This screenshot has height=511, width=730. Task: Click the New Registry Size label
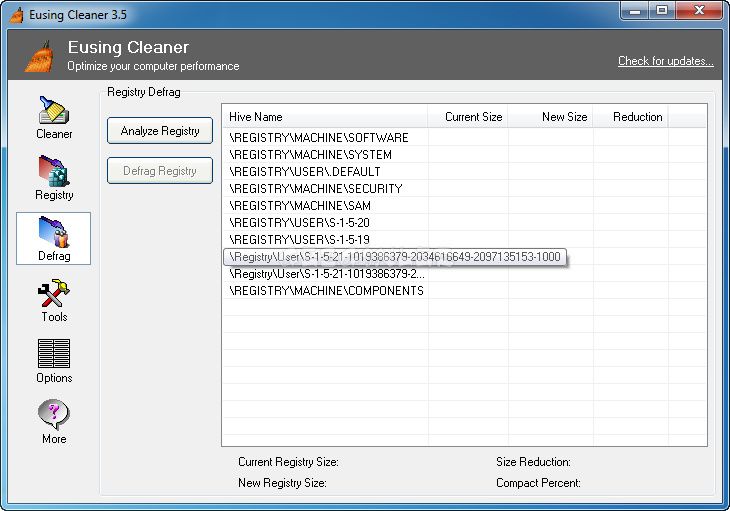[x=282, y=483]
